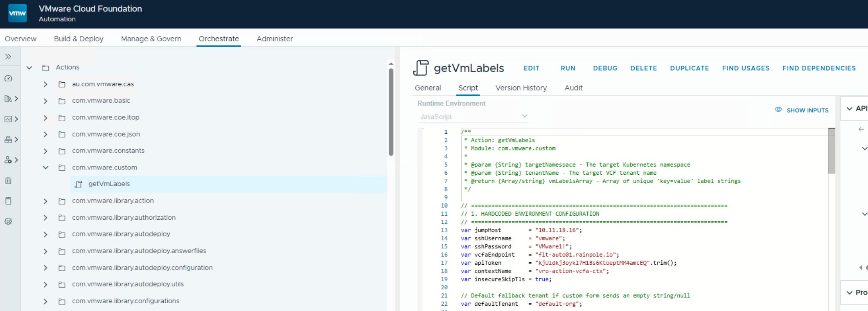
Task: Click the RUN button
Action: tap(568, 68)
